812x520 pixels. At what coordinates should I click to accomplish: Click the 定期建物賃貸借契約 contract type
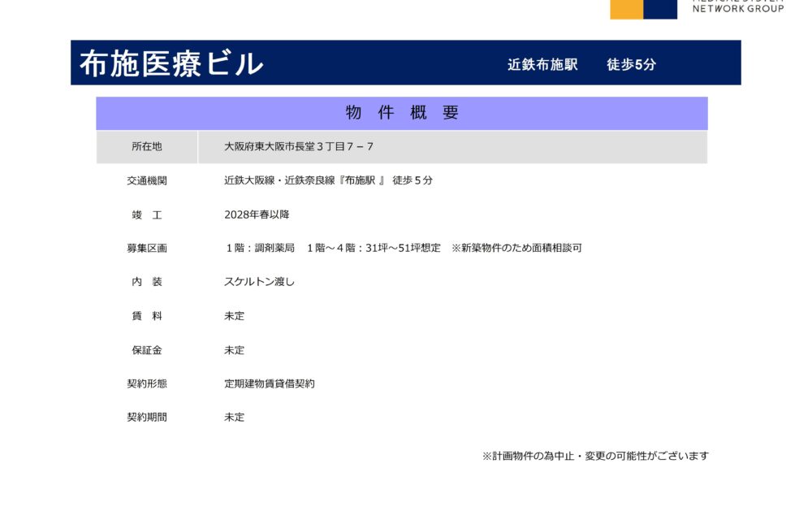point(270,383)
